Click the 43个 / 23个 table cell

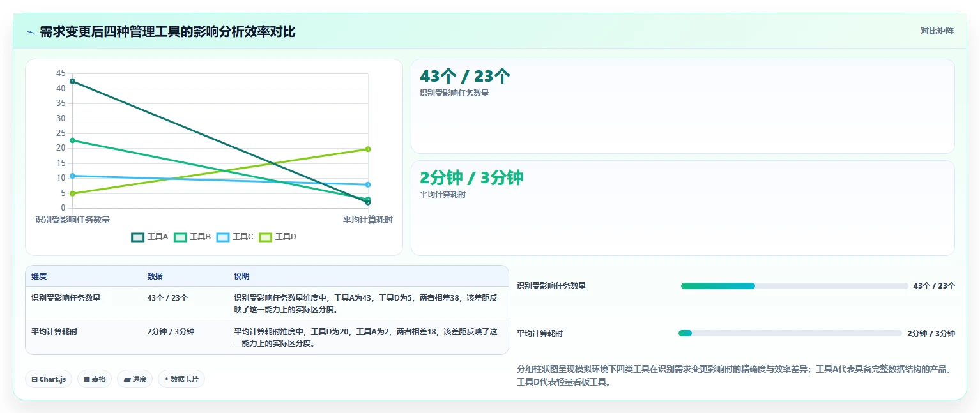pos(167,297)
